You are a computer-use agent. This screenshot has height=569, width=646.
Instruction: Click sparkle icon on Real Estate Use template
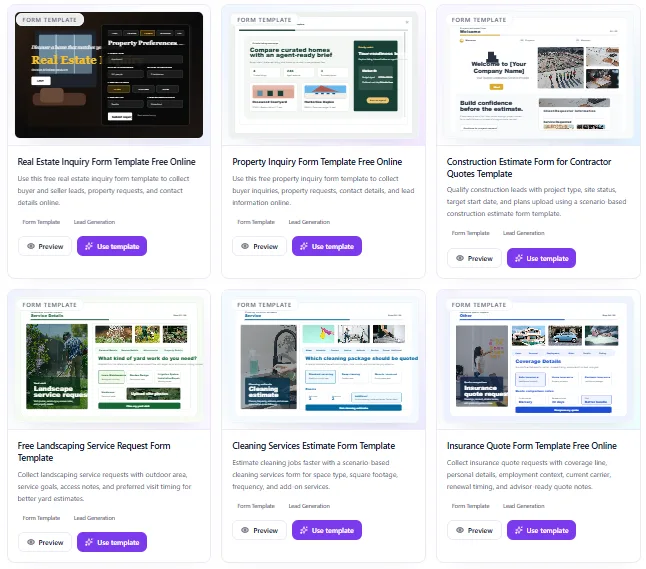point(89,246)
